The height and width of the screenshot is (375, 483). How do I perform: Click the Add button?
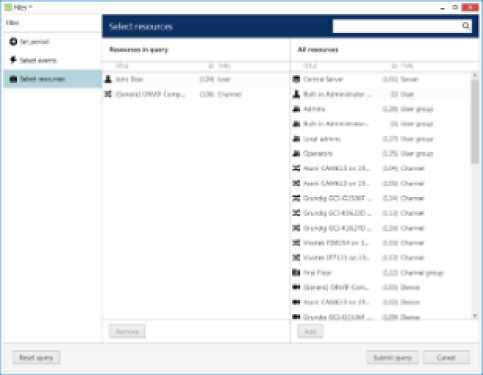pyautogui.click(x=310, y=332)
